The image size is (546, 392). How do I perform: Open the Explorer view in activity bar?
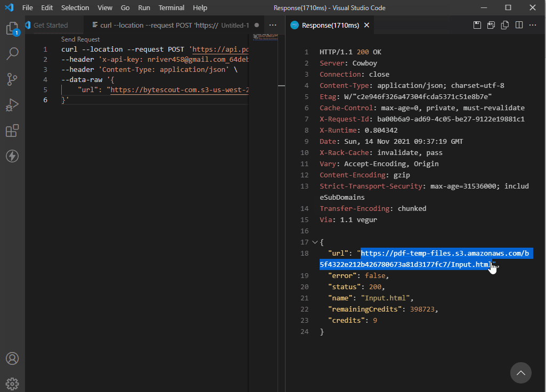coord(12,28)
